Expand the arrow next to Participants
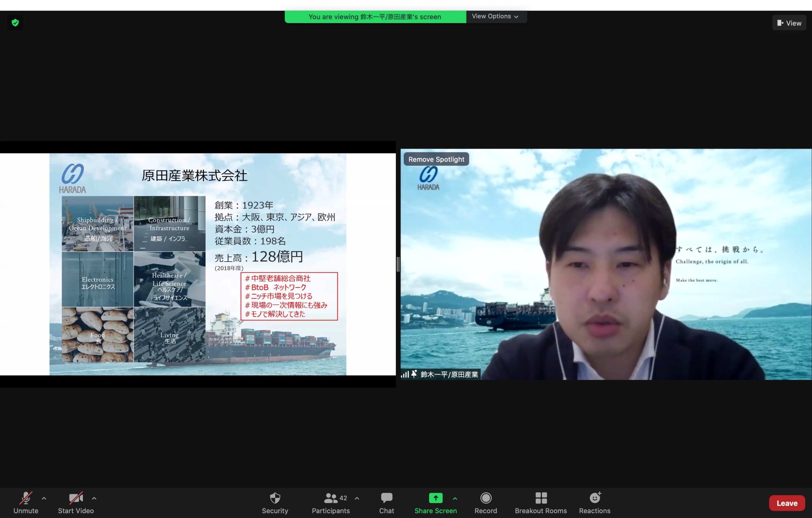Screen dimensions: 812x518 357,498
